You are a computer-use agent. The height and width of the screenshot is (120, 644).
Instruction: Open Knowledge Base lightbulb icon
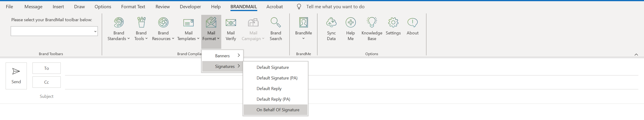[x=372, y=22]
